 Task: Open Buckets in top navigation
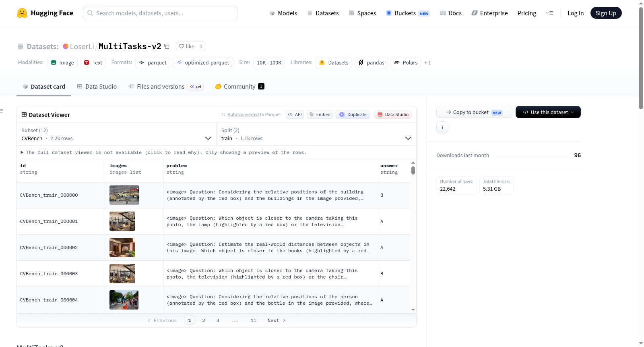[x=408, y=13]
